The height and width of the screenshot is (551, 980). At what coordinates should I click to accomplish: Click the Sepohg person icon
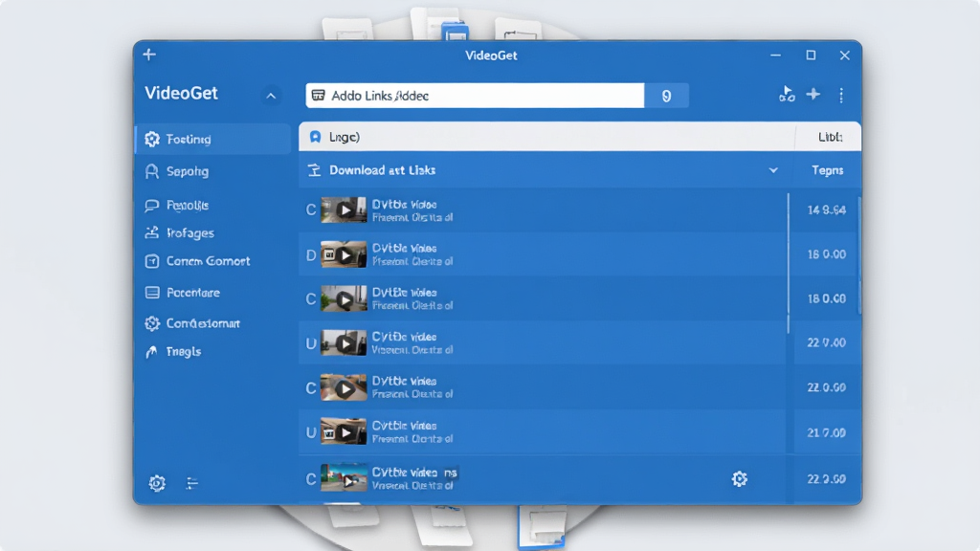152,171
